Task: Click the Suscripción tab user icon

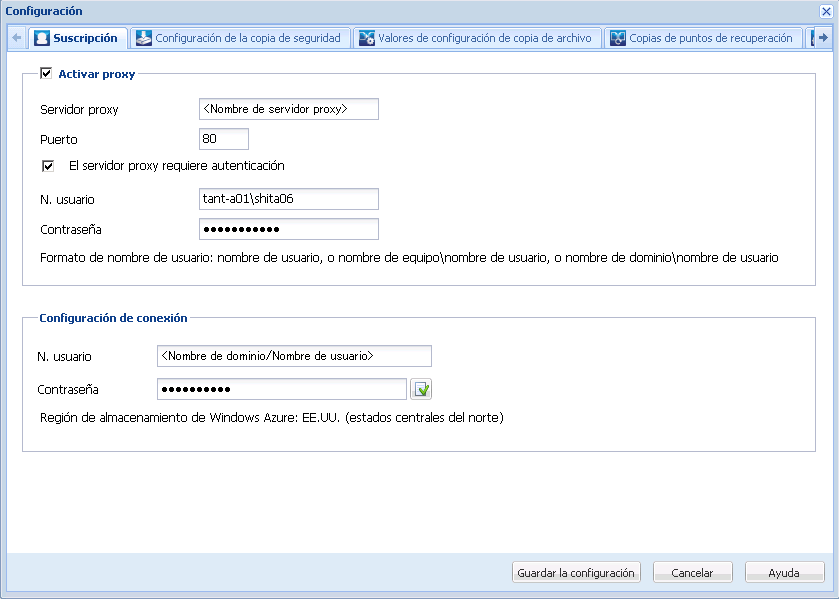Action: coord(42,38)
